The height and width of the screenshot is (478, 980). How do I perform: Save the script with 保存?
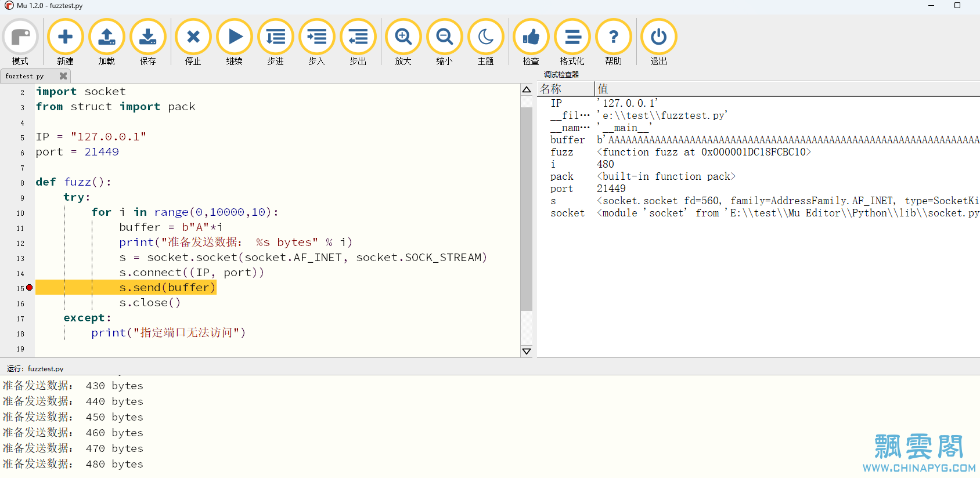[147, 42]
